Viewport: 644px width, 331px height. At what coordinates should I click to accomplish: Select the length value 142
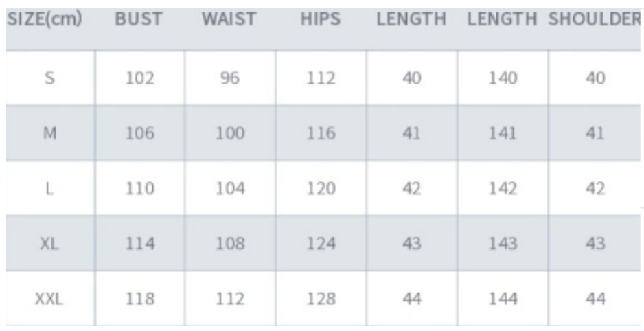click(503, 188)
